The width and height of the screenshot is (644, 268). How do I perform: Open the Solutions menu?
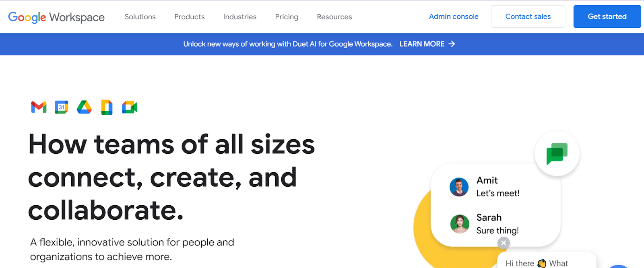tap(140, 17)
